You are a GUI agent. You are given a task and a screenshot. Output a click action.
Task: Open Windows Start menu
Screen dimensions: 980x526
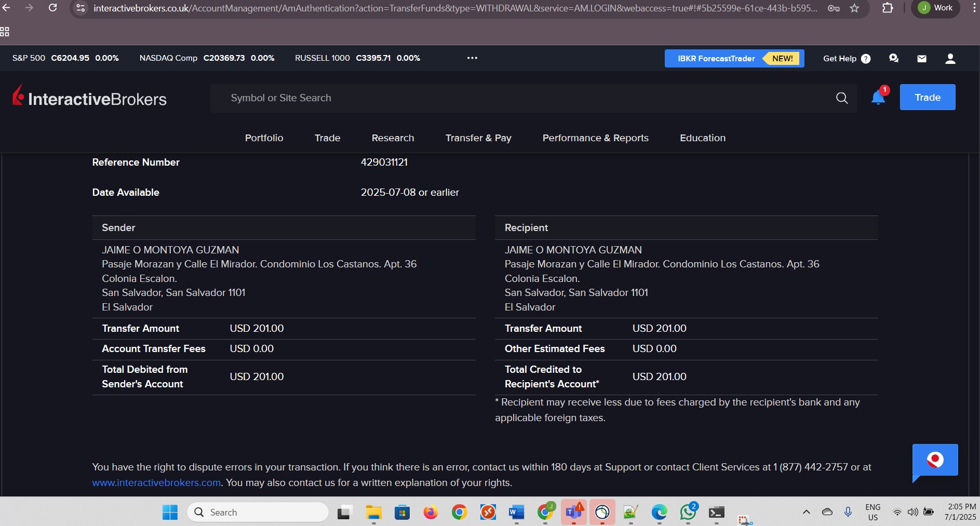(170, 512)
